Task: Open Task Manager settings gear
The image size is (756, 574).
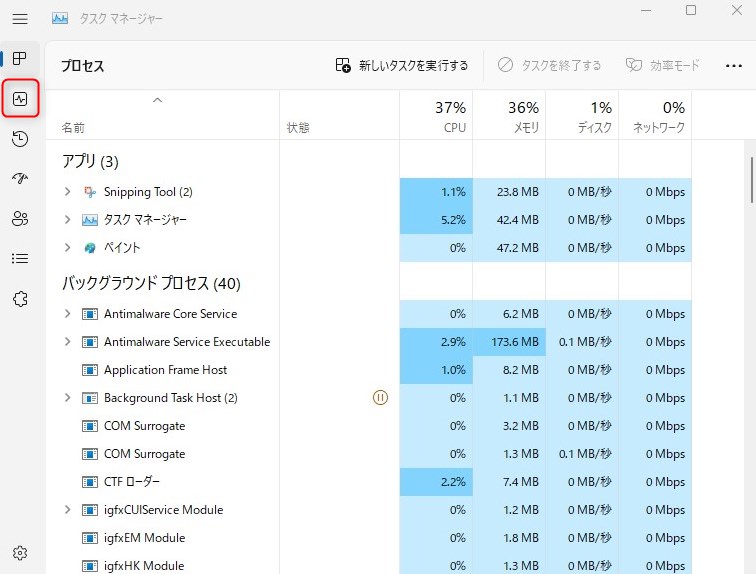Action: pyautogui.click(x=20, y=553)
